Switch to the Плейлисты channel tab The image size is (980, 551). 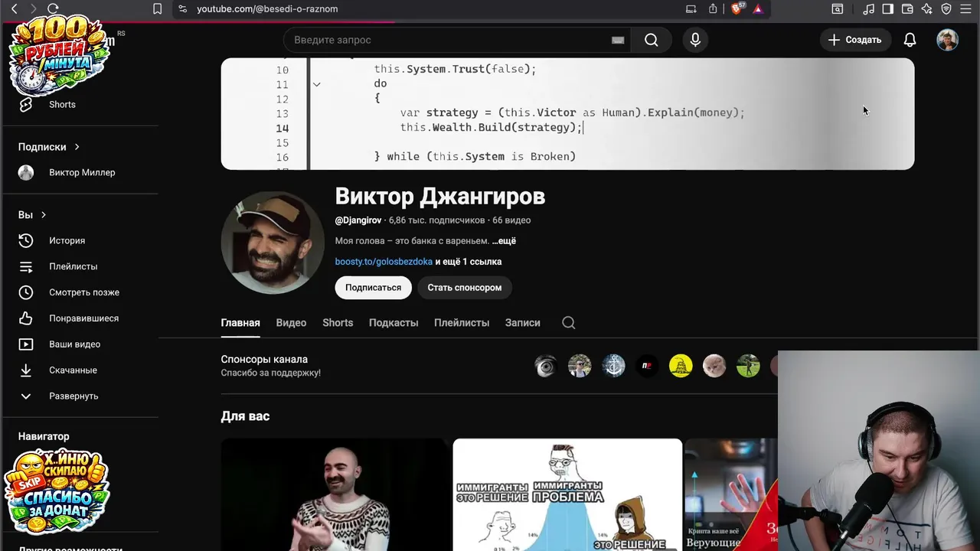(462, 323)
